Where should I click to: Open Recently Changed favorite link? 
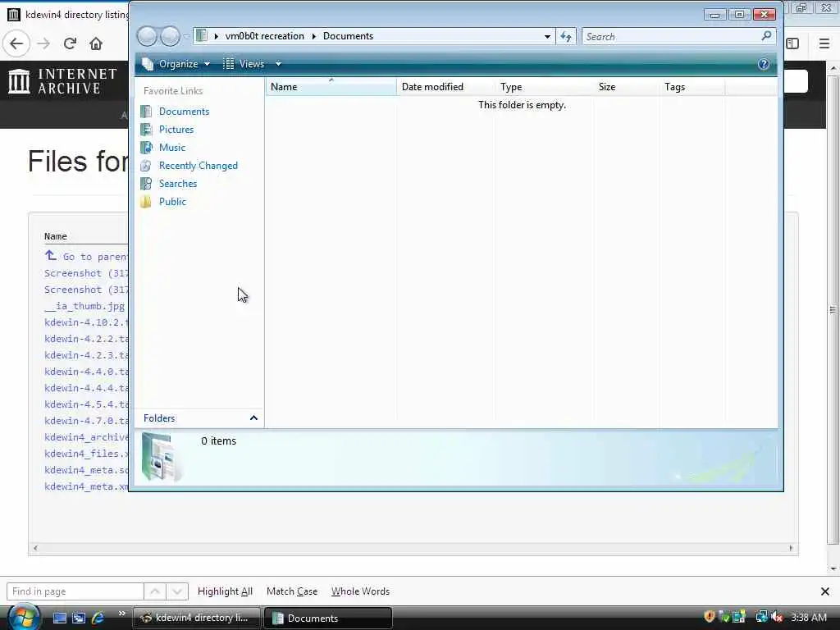pyautogui.click(x=199, y=166)
